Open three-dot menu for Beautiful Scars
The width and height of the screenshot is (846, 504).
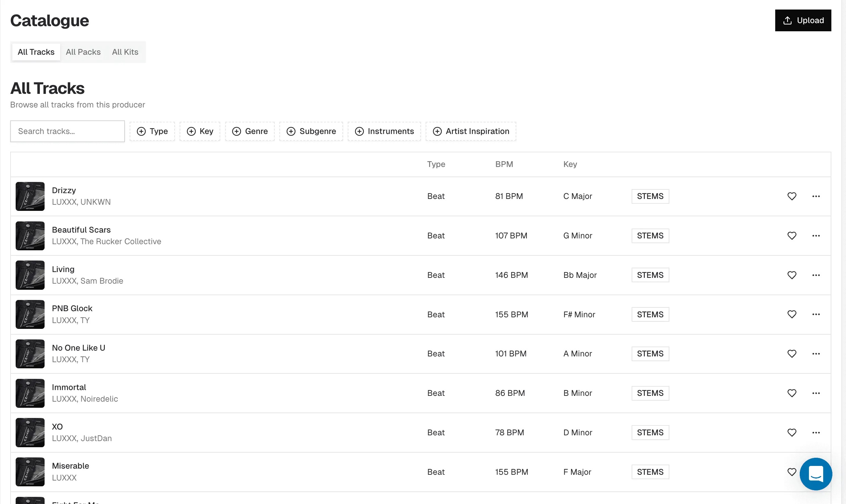tap(816, 236)
